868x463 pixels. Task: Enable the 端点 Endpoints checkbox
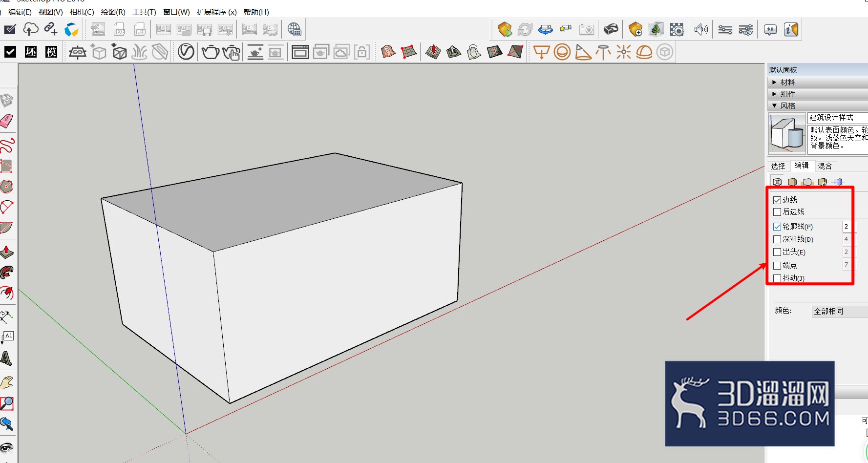[777, 266]
